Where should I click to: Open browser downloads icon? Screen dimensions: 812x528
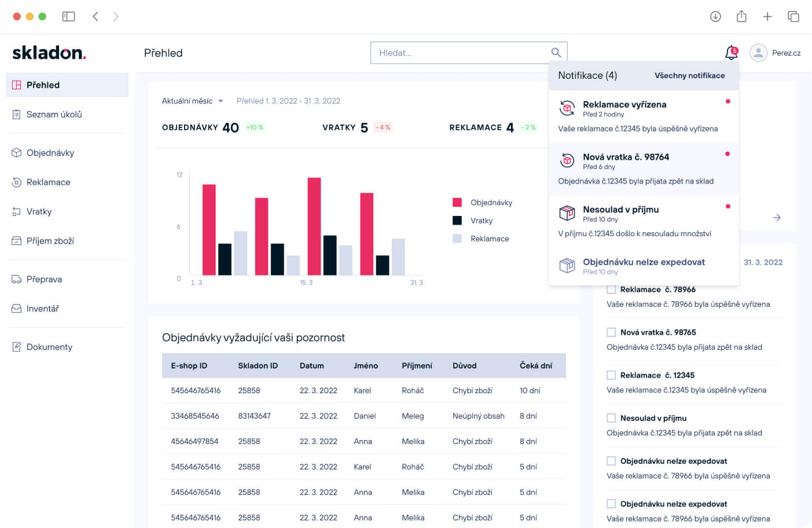(715, 16)
